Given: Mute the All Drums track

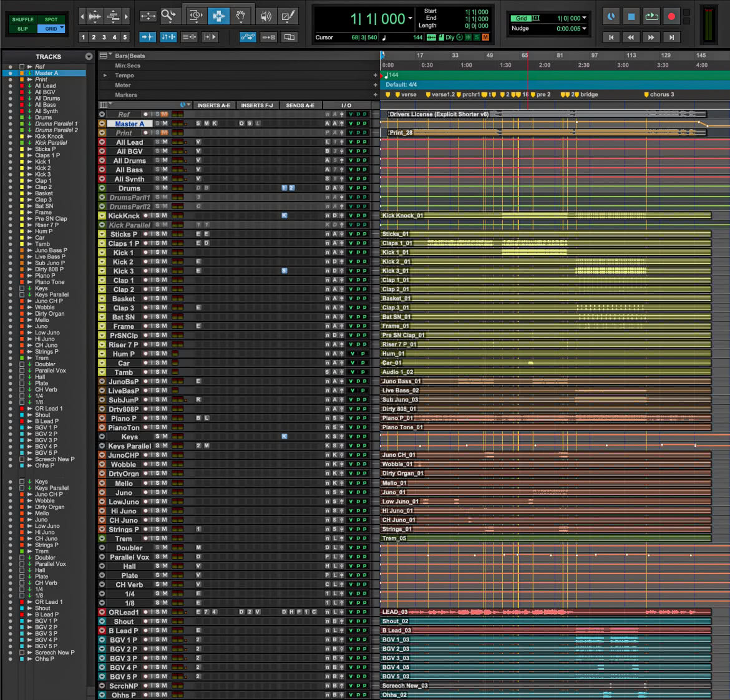Looking at the screenshot, I should point(165,160).
